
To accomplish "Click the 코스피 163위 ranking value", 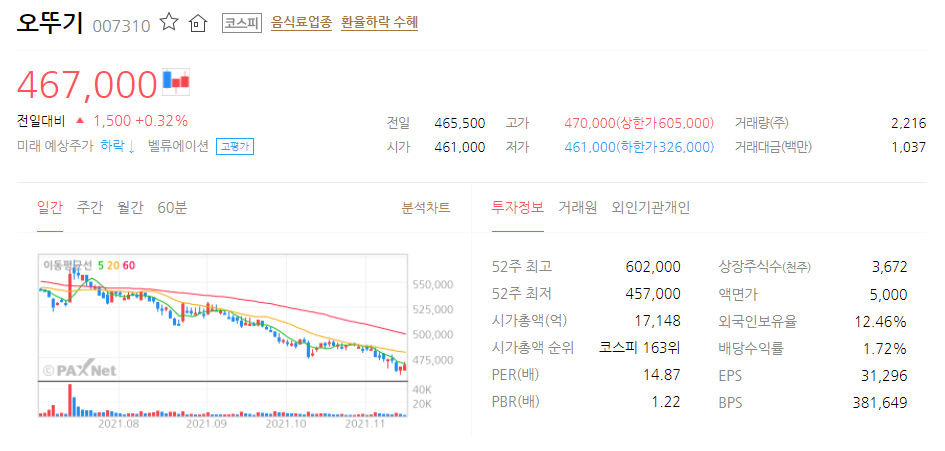I will (x=640, y=347).
